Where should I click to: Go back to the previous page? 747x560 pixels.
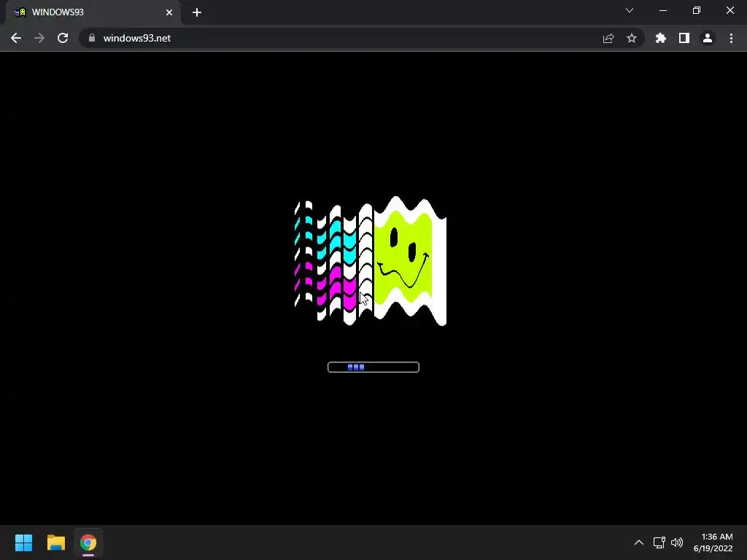click(16, 38)
